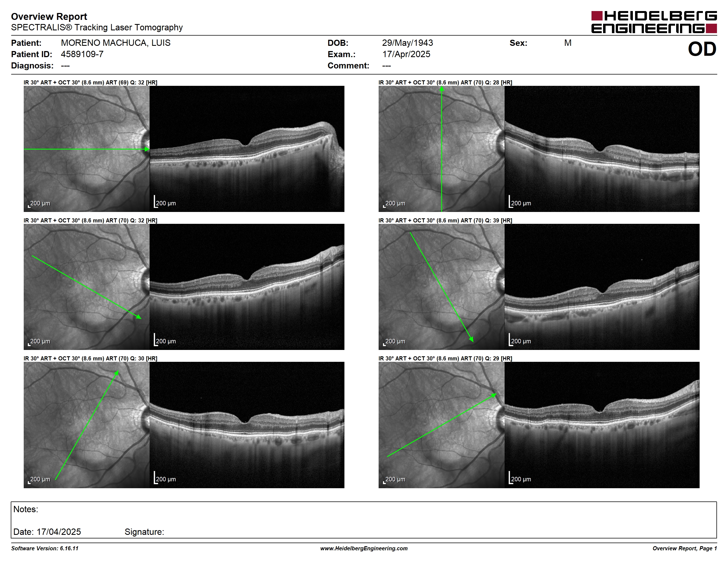728x563 pixels.
Task: Click the Overview Report, Page 1 footer
Action: pyautogui.click(x=684, y=548)
